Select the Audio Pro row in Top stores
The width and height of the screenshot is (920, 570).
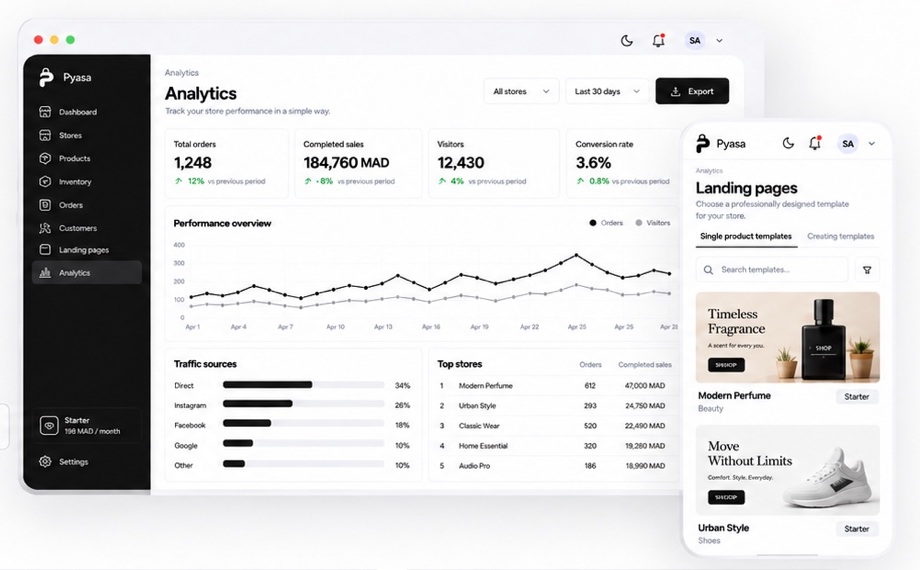tap(554, 466)
